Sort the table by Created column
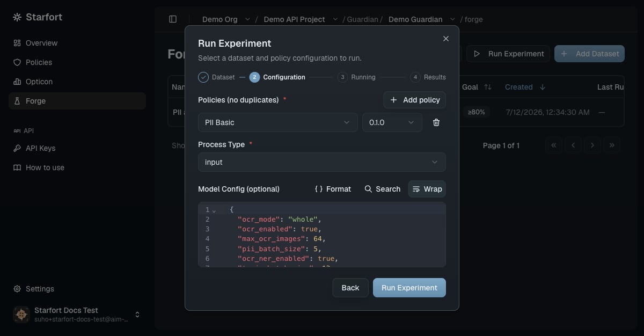Viewport: 644px width, 336px height. coord(525,87)
